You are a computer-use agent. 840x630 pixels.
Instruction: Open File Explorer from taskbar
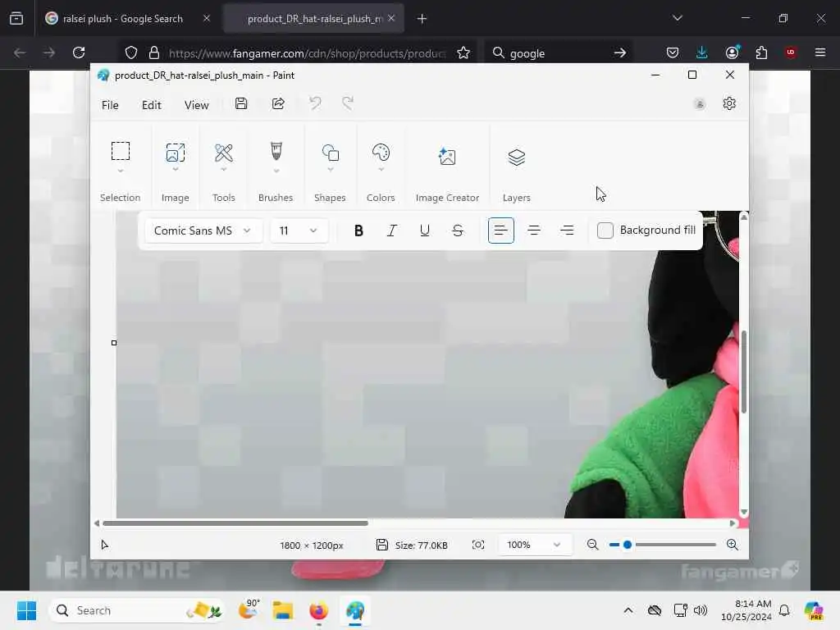pyautogui.click(x=283, y=610)
